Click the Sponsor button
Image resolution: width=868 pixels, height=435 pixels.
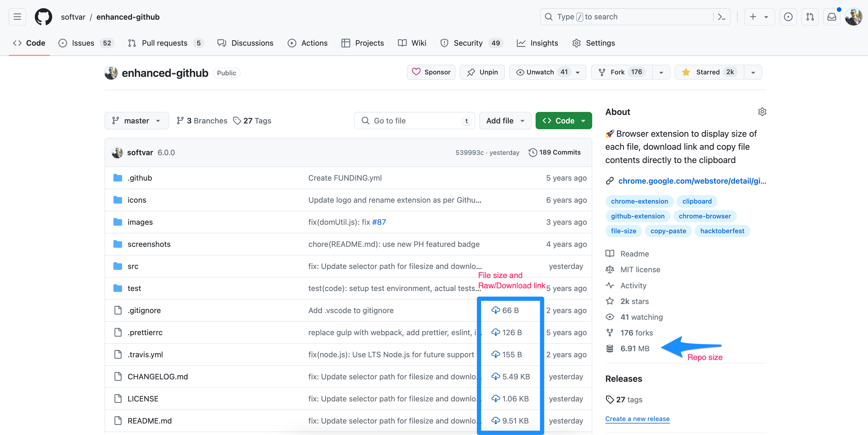431,72
